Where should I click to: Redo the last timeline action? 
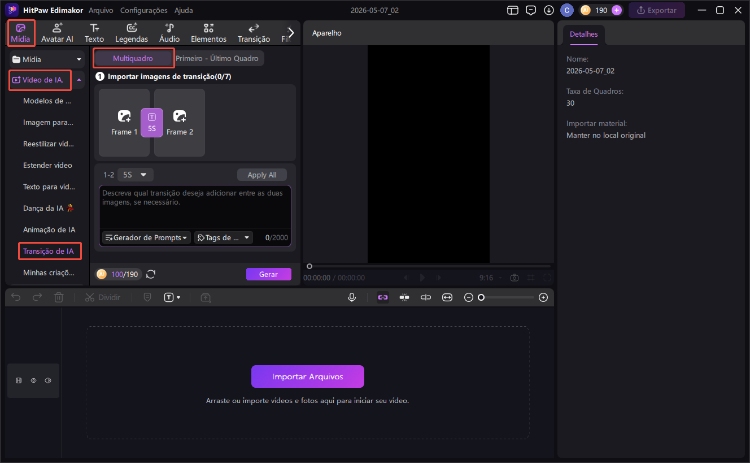[37, 298]
